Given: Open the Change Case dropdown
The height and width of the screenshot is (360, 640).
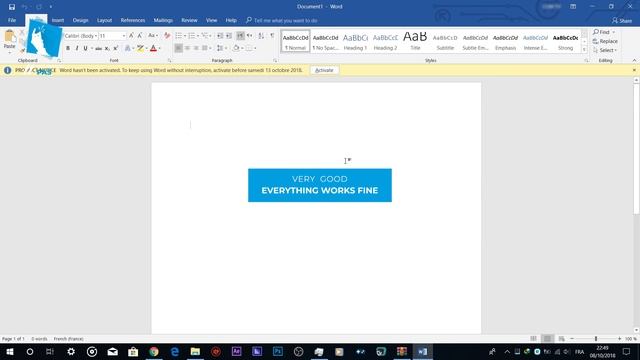Looking at the screenshot, I should point(153,36).
